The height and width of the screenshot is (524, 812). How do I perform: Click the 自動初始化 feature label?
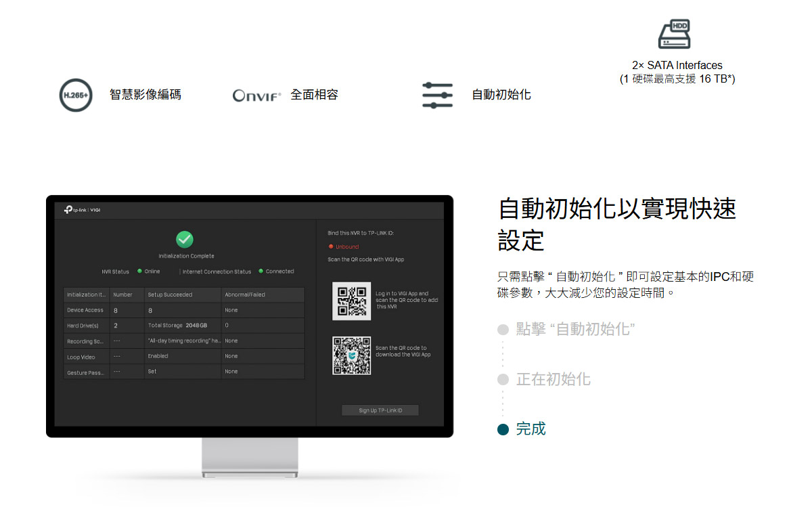click(501, 95)
